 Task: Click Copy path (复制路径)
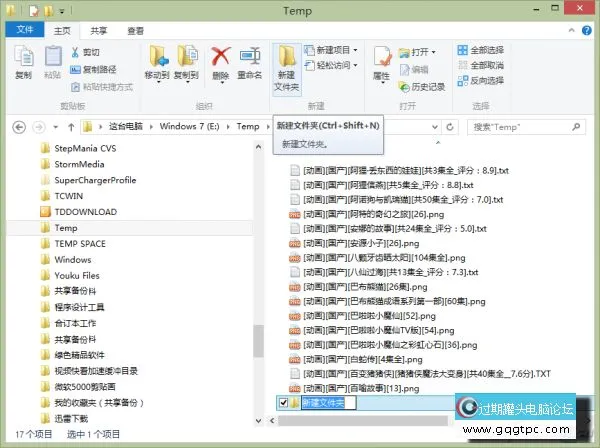coord(93,69)
